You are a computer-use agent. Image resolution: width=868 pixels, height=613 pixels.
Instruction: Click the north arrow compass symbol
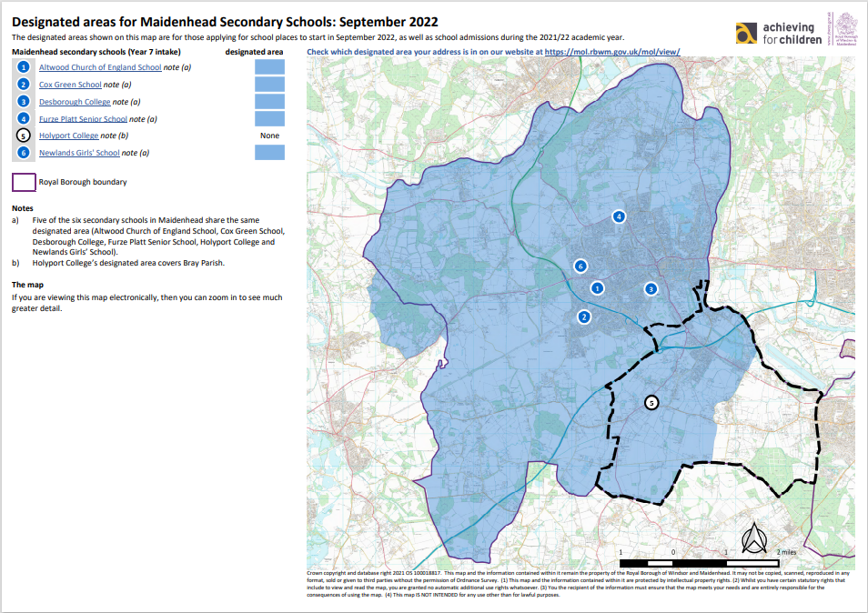(754, 539)
